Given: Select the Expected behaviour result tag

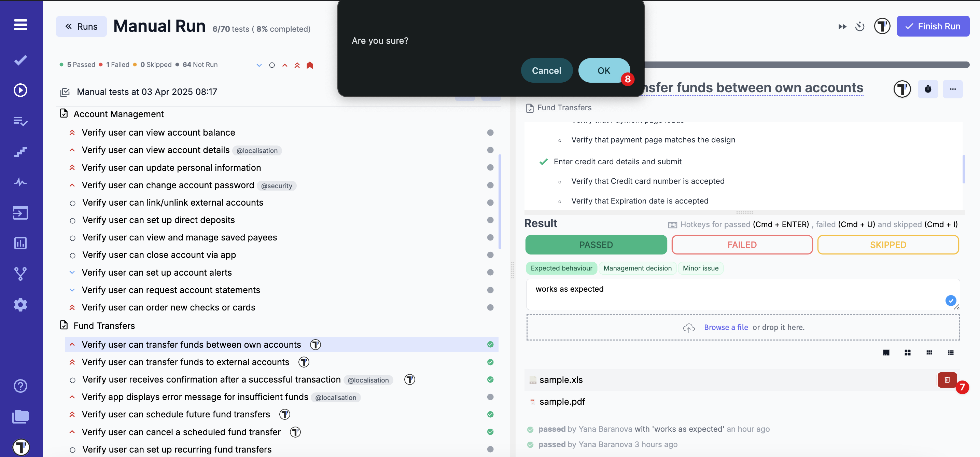Looking at the screenshot, I should (x=561, y=268).
